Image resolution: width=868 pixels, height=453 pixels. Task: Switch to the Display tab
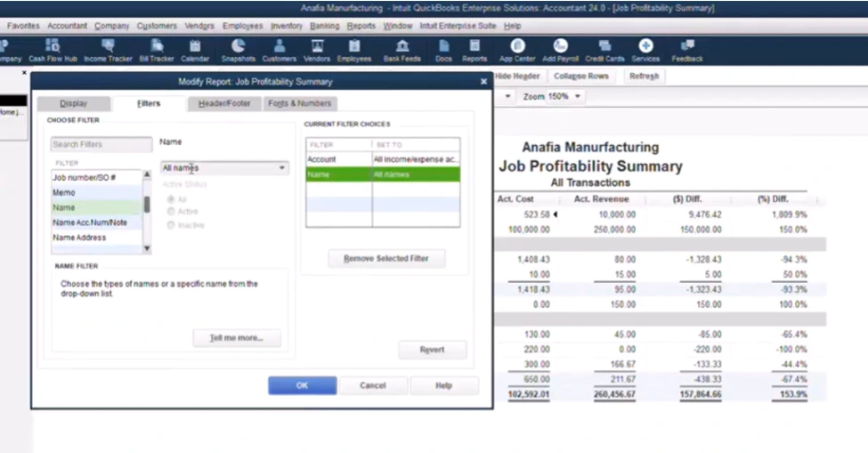tap(74, 103)
